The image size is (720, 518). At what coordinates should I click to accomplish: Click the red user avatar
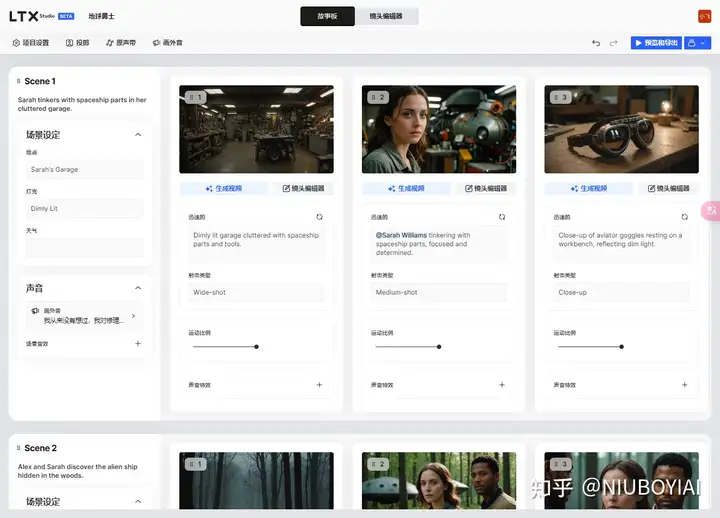coord(704,16)
